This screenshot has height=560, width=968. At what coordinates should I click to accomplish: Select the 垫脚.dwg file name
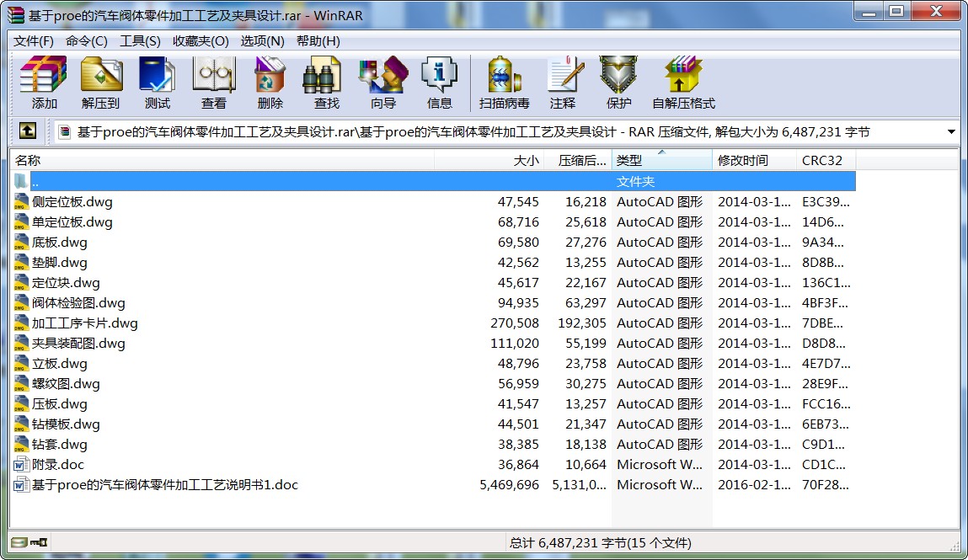[59, 263]
